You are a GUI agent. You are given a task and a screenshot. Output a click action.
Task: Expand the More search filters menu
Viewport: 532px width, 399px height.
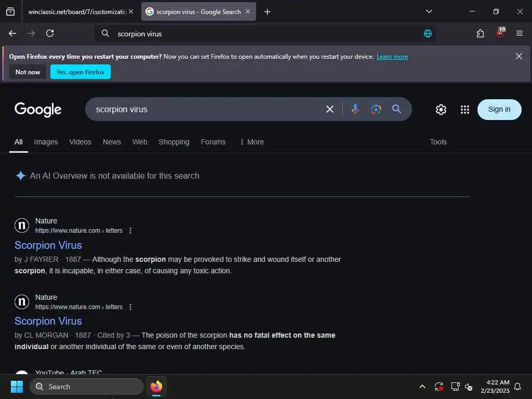(x=252, y=142)
